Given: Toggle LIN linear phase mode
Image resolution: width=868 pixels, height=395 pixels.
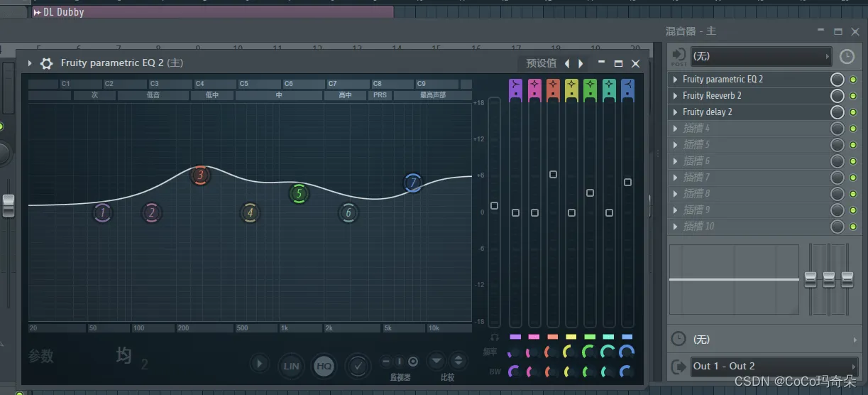Looking at the screenshot, I should click(x=291, y=366).
